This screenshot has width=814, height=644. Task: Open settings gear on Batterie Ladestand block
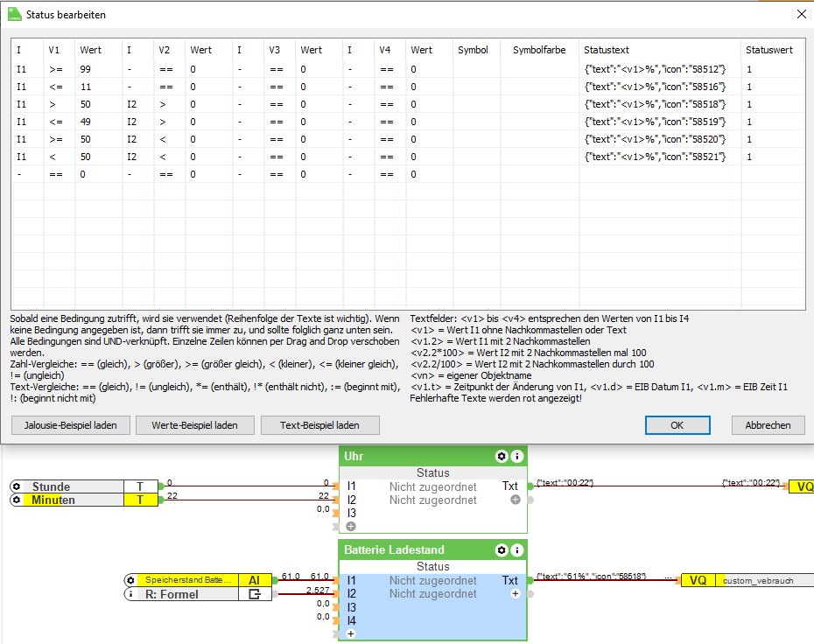pos(502,550)
